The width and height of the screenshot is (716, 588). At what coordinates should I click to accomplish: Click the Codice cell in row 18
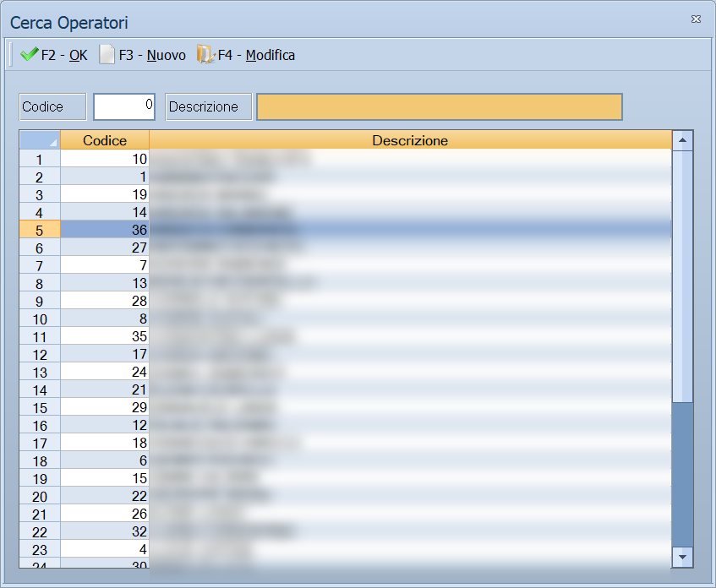(105, 460)
